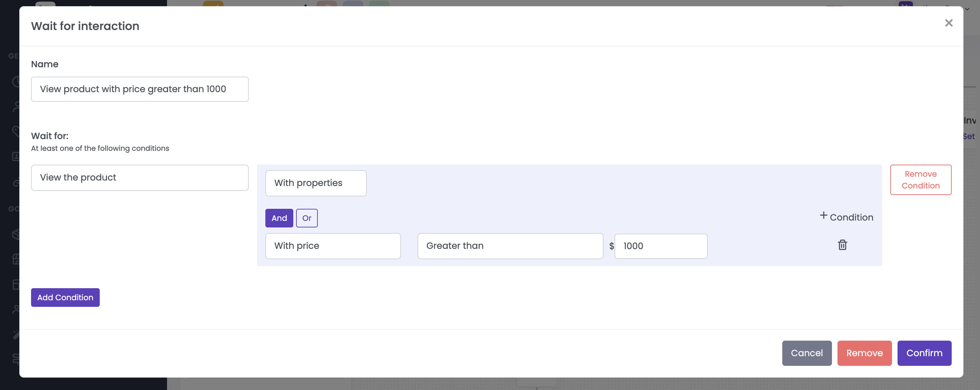Cancel the interaction dialog
980x390 pixels.
coord(806,353)
